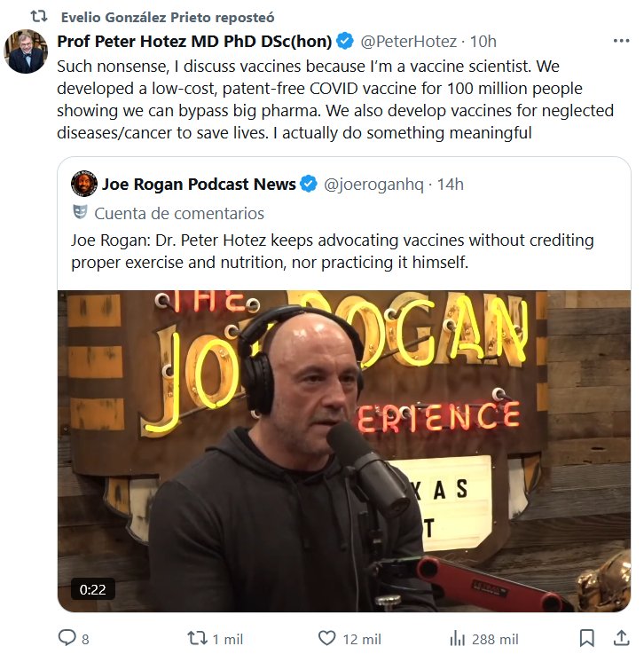Like the tweet with heart icon
Screen dimensions: 644x662
[326, 638]
